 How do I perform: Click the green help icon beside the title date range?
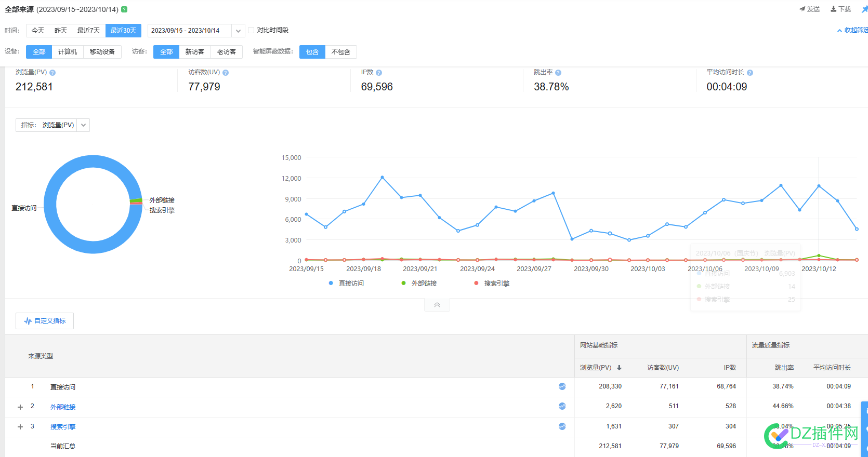click(124, 9)
